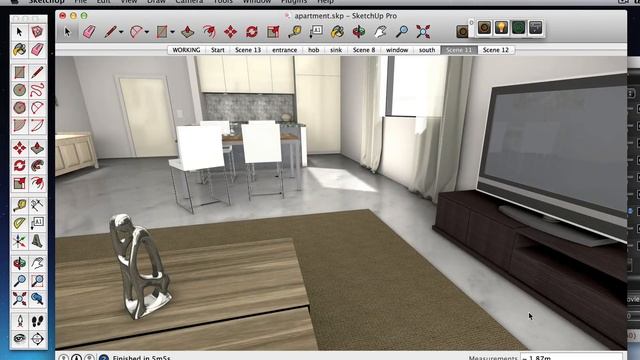The height and width of the screenshot is (360, 640).
Task: Click the rightmost dark icon in render toolbar
Action: click(x=536, y=28)
